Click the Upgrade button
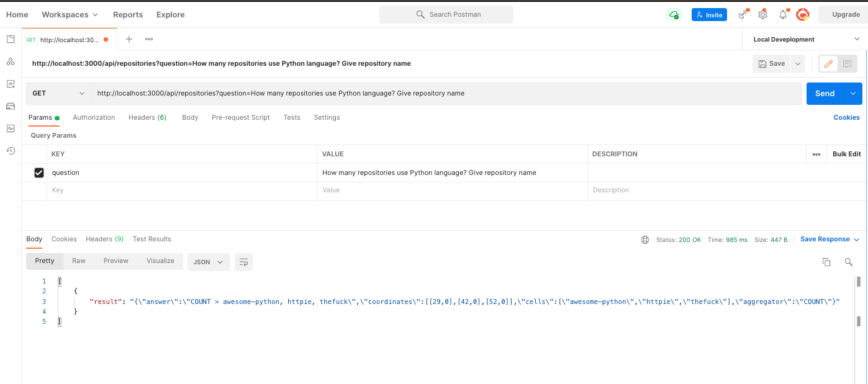868x384 pixels. 843,14
